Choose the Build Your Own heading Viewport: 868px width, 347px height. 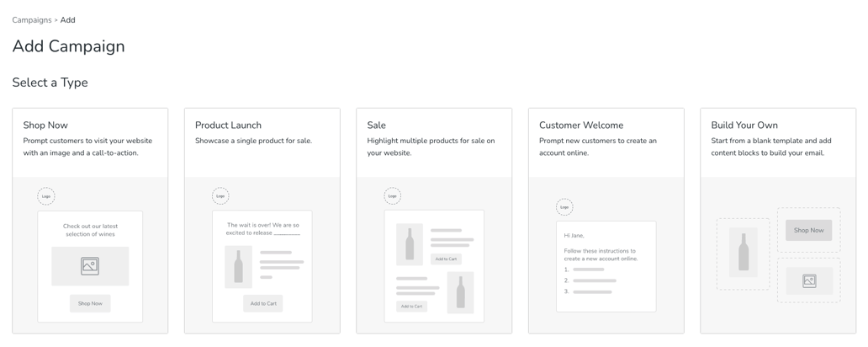[744, 125]
